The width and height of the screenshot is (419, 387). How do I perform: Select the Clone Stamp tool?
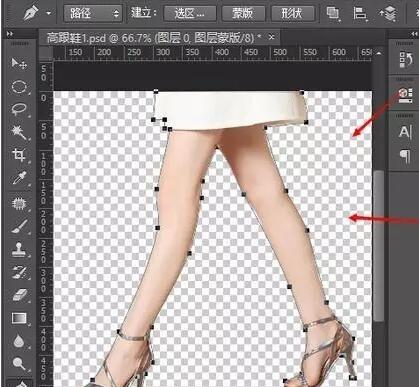tap(19, 249)
